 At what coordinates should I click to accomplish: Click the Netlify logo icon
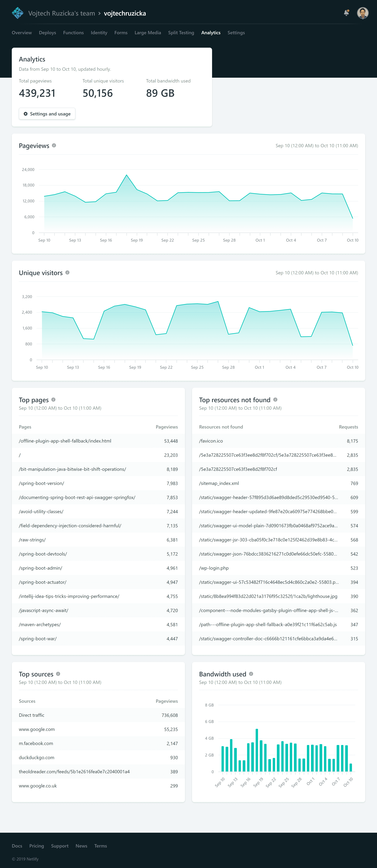click(18, 13)
